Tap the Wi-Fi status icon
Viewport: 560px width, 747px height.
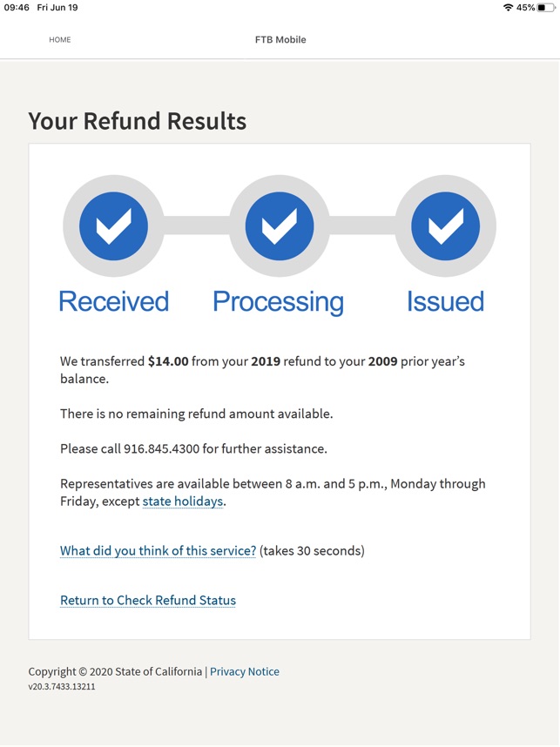508,8
